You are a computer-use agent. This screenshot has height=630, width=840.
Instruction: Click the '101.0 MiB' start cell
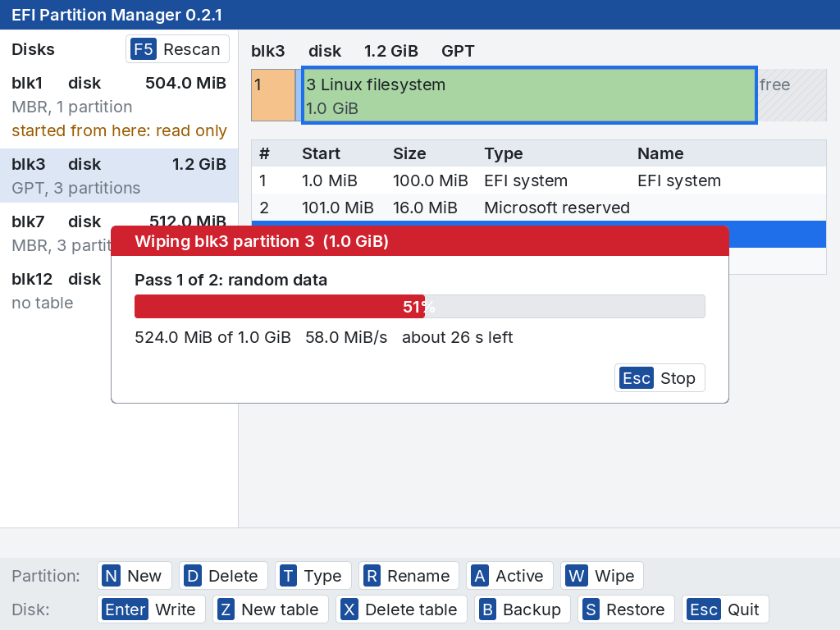click(x=337, y=208)
